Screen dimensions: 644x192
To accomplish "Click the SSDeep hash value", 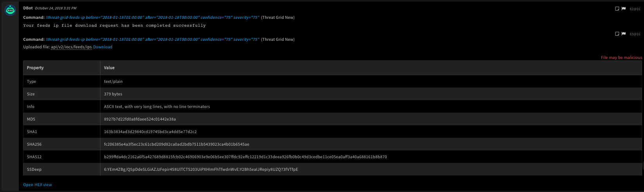I will pyautogui.click(x=201, y=170).
